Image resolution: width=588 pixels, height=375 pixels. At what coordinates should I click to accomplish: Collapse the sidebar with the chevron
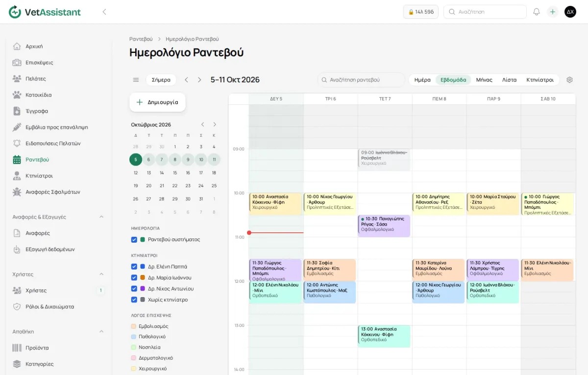104,12
